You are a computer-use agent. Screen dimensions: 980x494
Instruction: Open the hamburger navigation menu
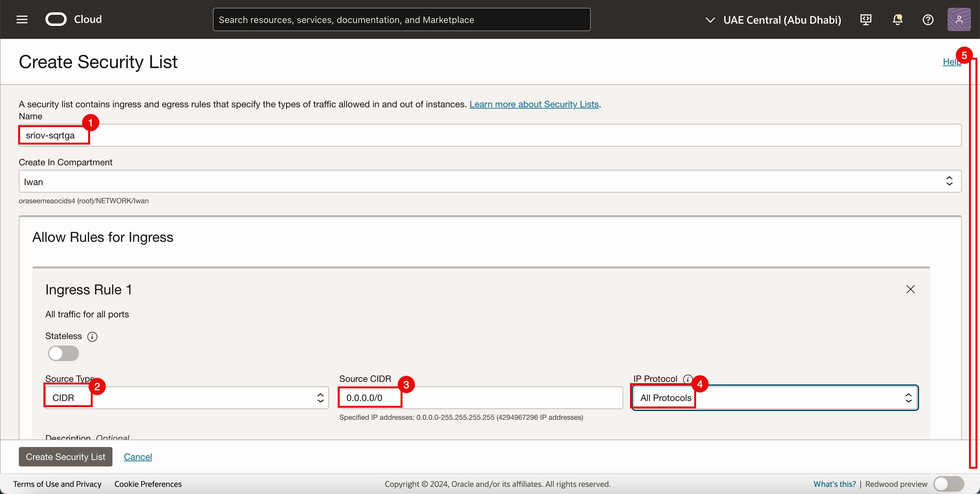22,19
